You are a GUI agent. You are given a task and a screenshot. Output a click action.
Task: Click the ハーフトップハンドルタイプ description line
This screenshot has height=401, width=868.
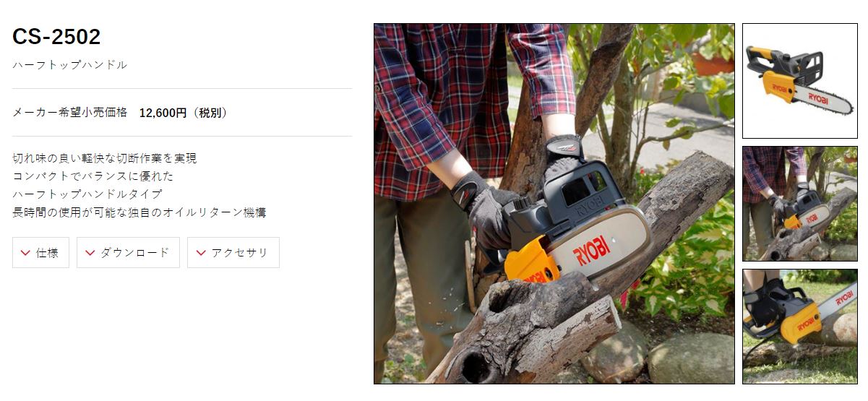point(87,194)
